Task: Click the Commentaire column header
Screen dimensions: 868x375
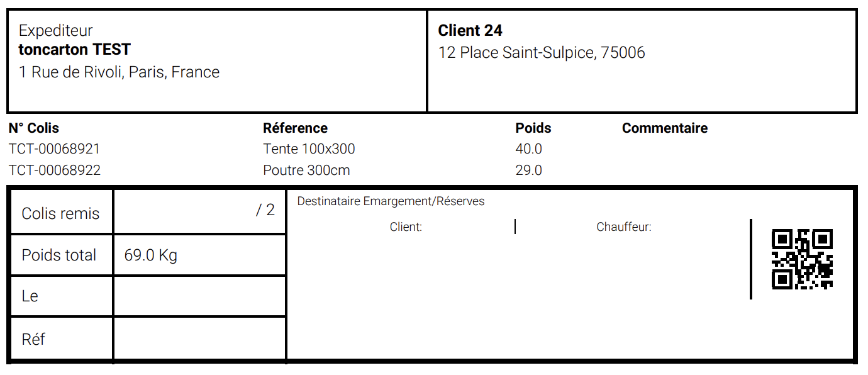Action: [664, 128]
